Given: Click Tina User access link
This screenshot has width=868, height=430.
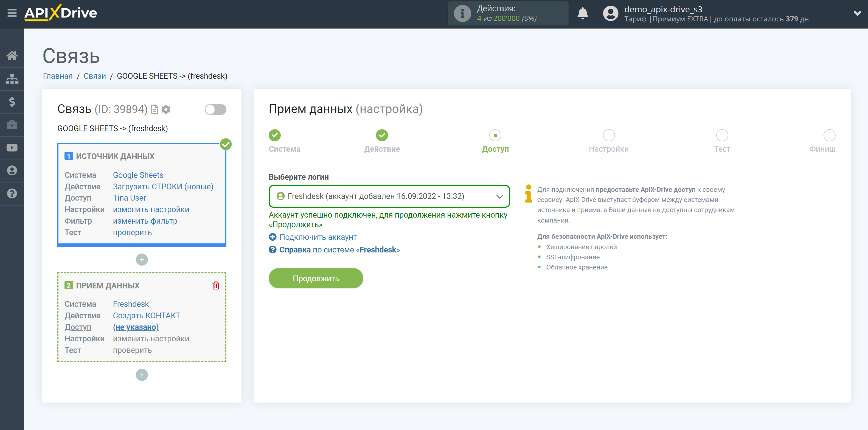Looking at the screenshot, I should [x=130, y=198].
